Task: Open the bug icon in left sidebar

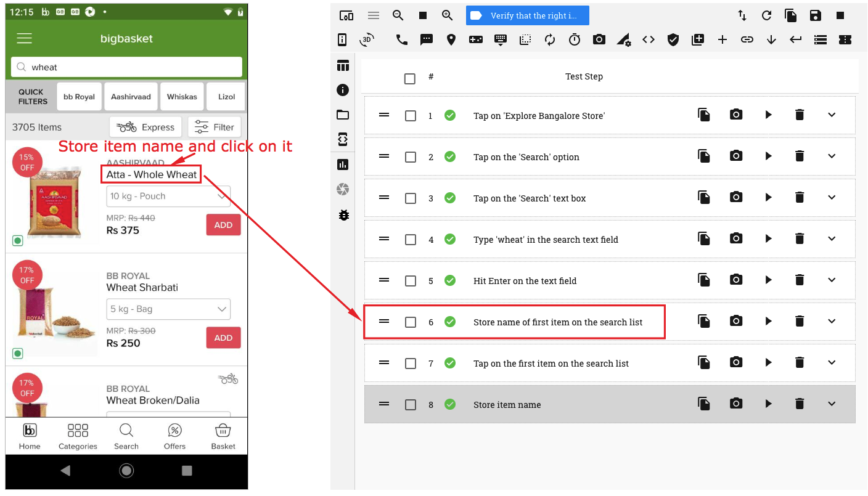Action: tap(343, 215)
